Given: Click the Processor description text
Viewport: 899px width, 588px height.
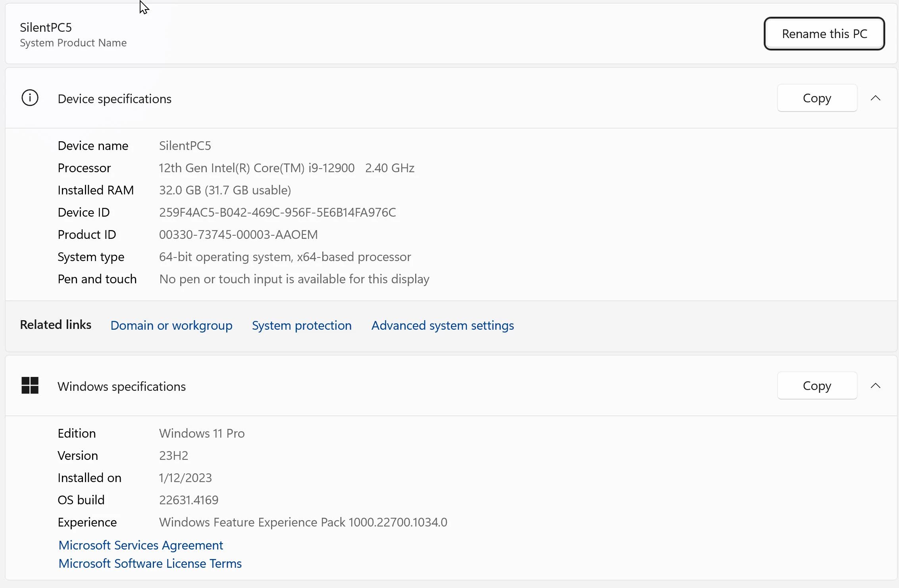Looking at the screenshot, I should 286,168.
